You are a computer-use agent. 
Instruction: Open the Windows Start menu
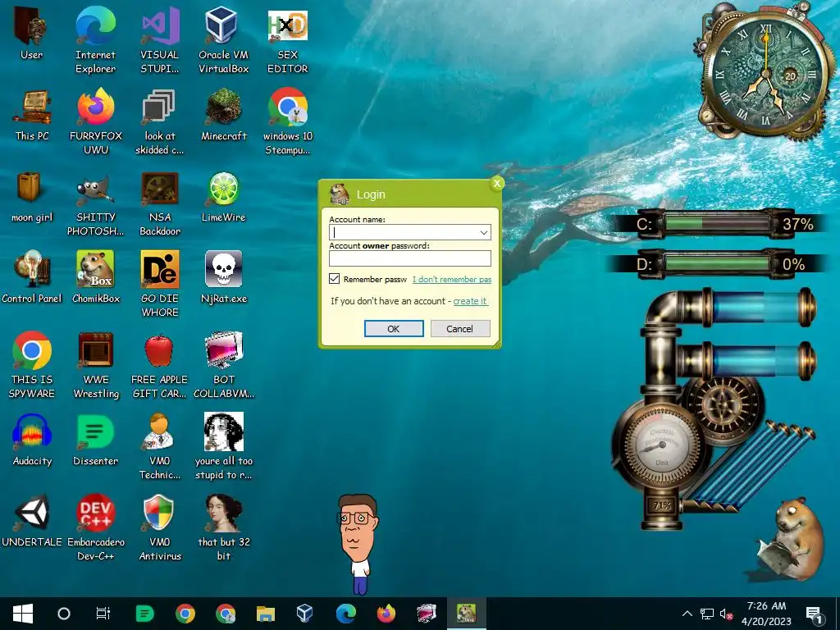(x=22, y=614)
